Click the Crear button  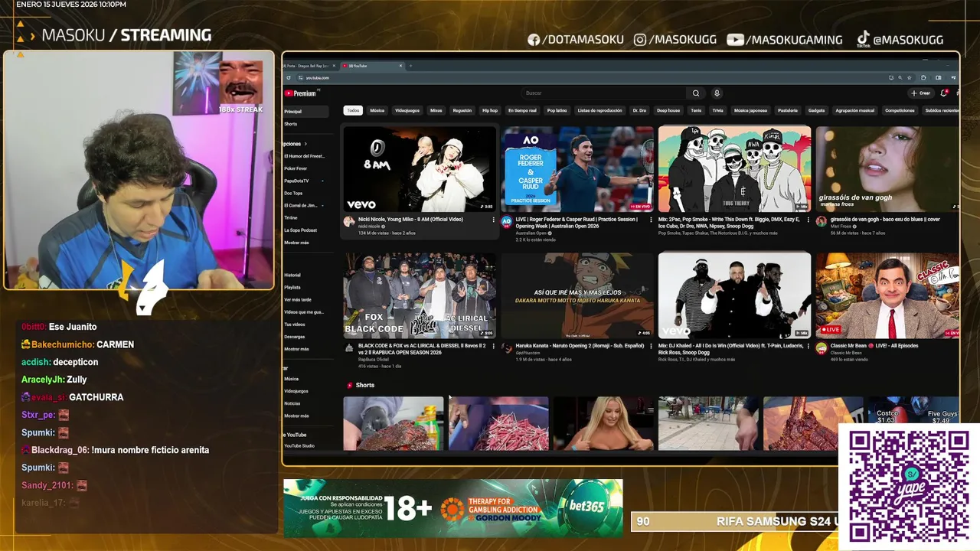[920, 93]
